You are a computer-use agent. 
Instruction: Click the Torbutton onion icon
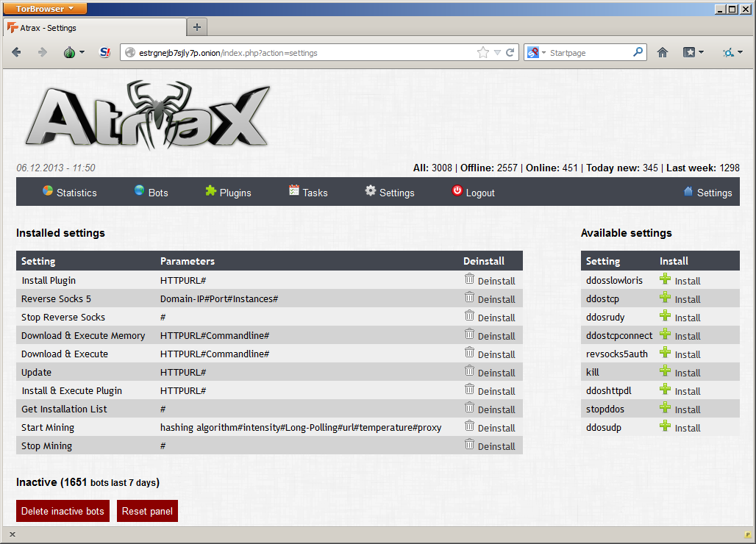[x=69, y=52]
